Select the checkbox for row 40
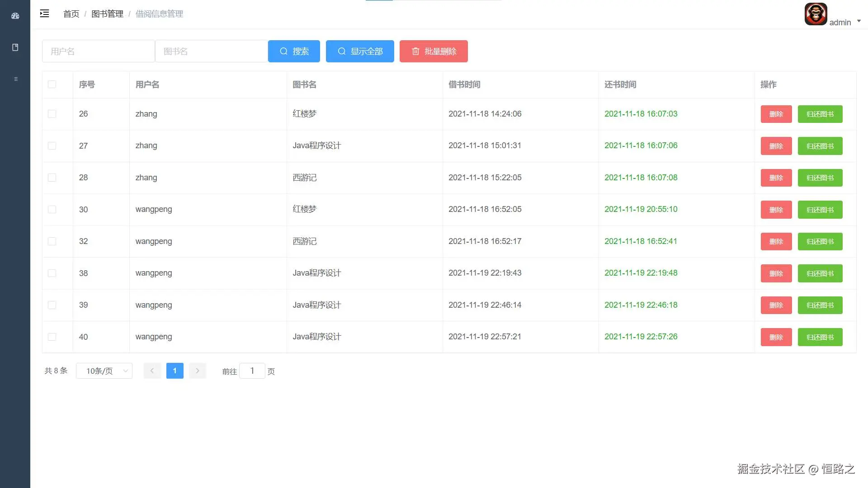This screenshot has height=488, width=868. point(52,337)
